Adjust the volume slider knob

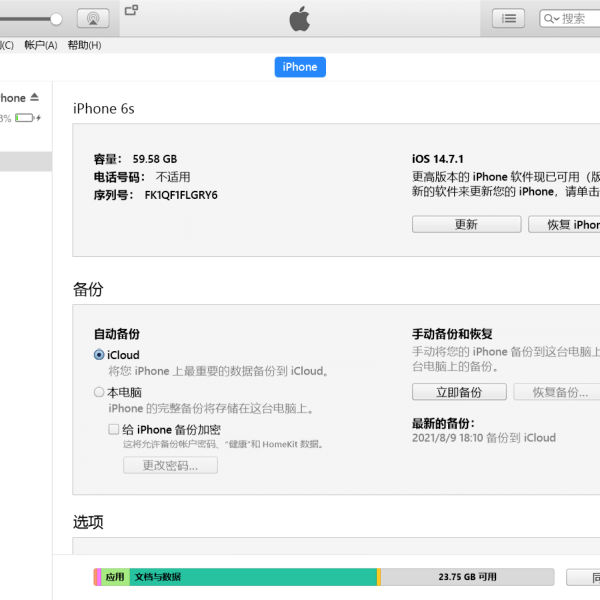56,19
